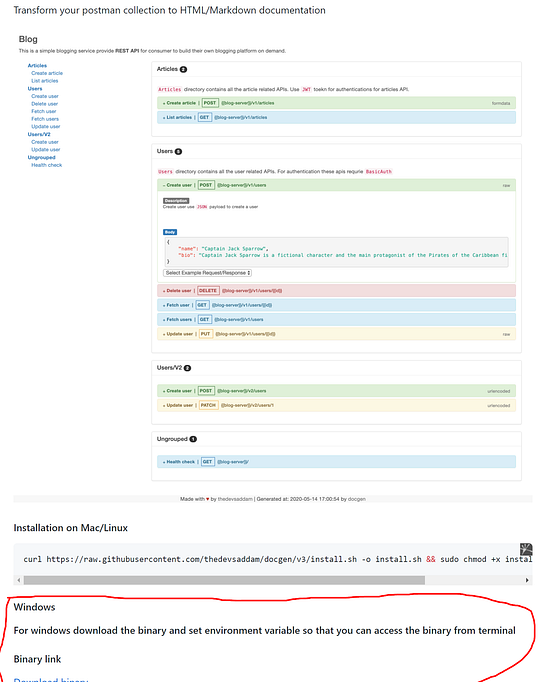
Task: Open the List articles sidebar link
Action: 44,81
